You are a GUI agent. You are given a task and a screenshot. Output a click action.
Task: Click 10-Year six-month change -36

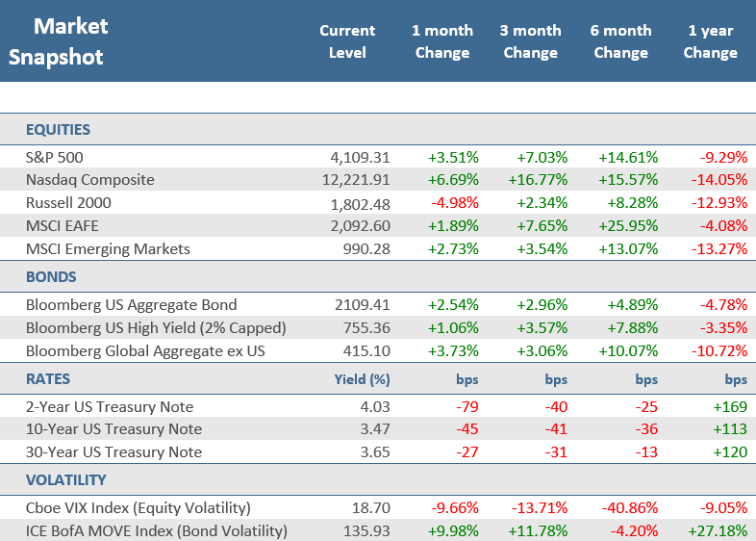click(646, 429)
